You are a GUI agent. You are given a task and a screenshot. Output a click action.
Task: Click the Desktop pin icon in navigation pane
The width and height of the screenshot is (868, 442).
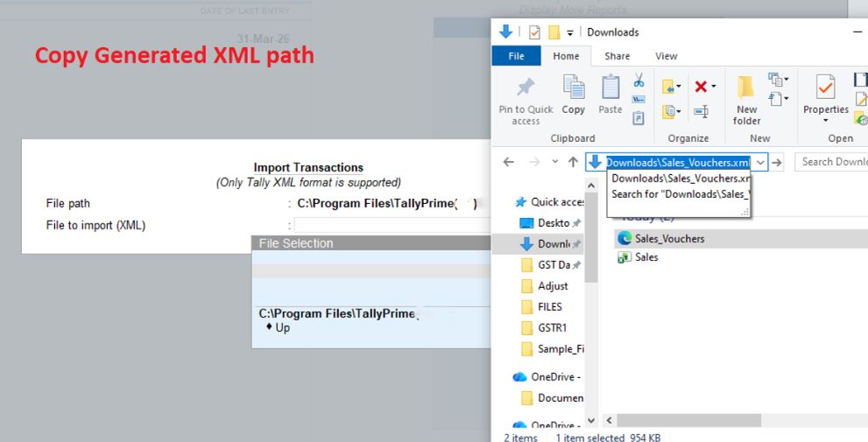[x=577, y=223]
